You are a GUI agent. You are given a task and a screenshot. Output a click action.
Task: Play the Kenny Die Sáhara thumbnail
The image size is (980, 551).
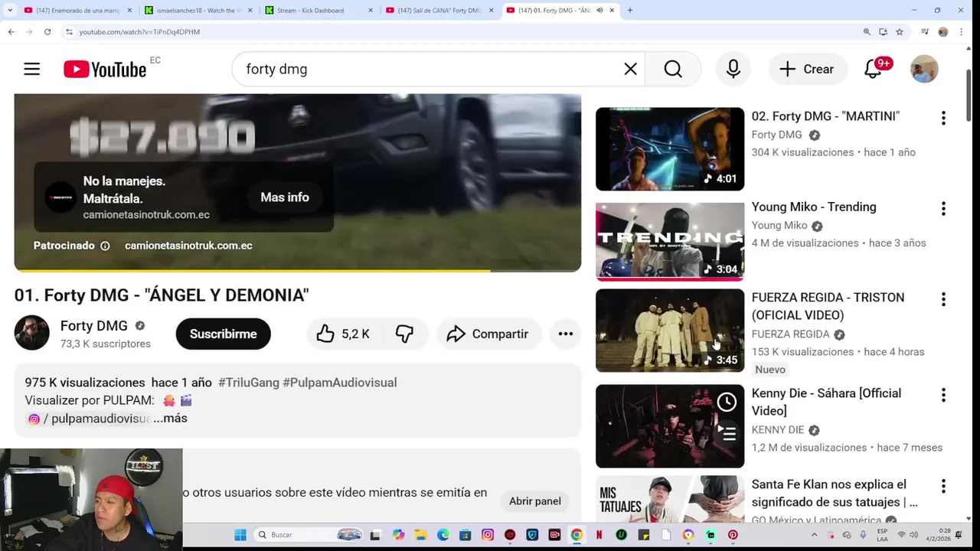pos(670,425)
